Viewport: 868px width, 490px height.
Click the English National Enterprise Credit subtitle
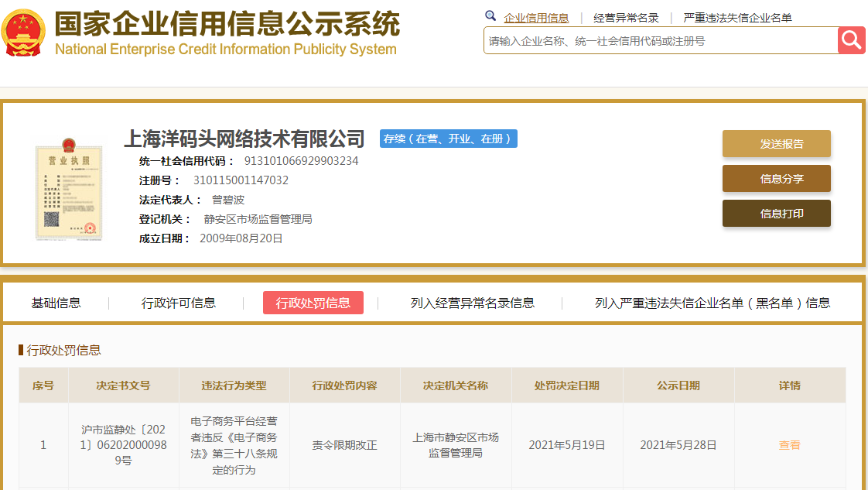coord(225,50)
